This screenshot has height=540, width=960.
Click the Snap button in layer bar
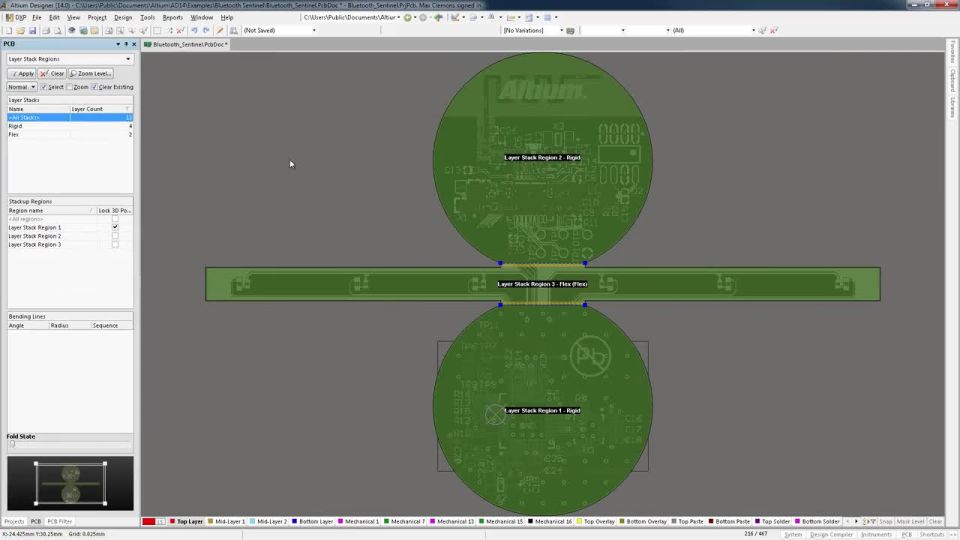pyautogui.click(x=885, y=522)
